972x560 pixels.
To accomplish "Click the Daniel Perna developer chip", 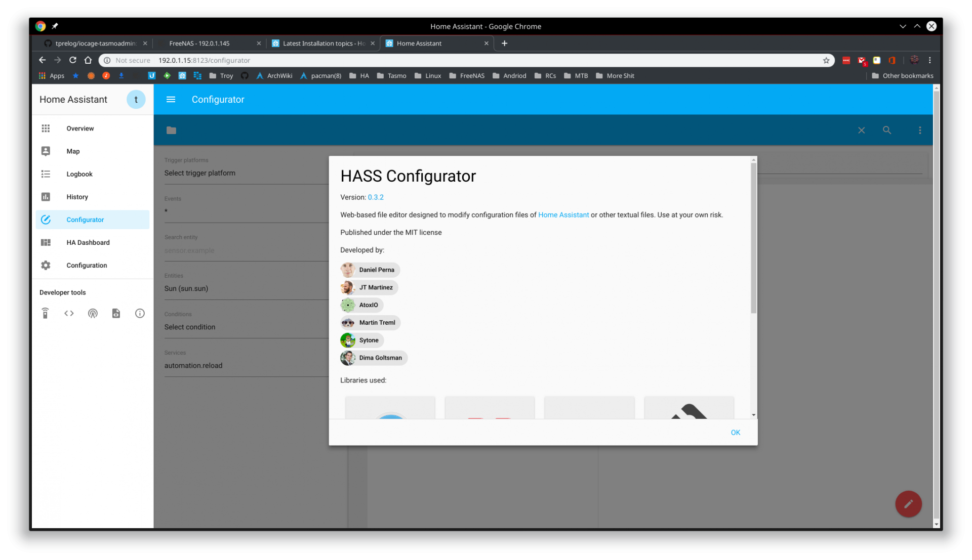I will [370, 270].
